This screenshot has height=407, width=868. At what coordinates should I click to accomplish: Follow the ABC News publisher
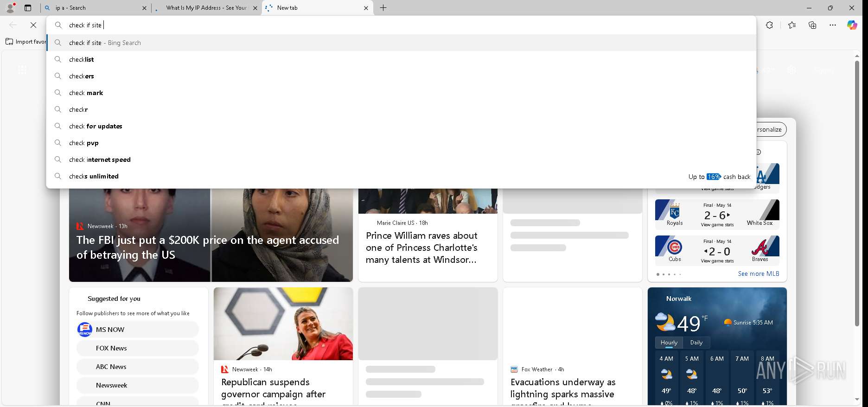138,367
